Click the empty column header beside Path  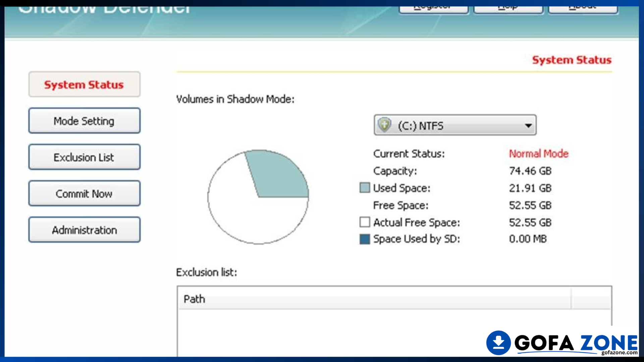591,299
